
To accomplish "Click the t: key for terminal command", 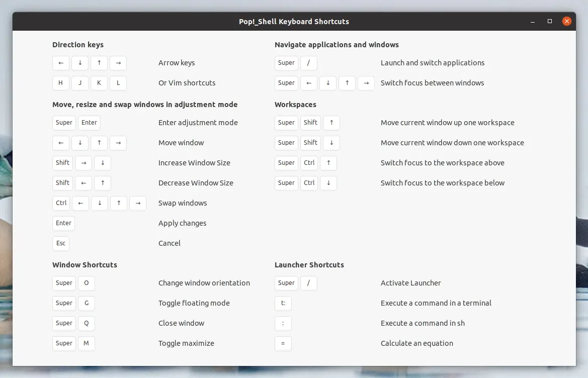I will (283, 304).
